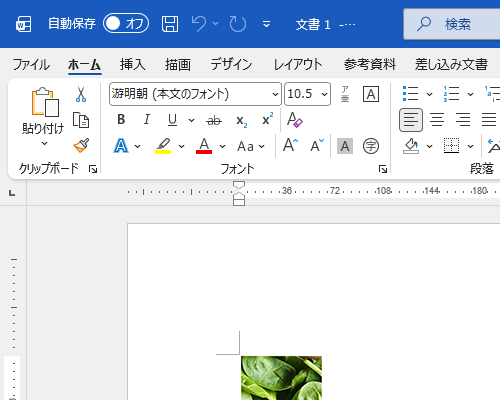Expand the 貼り付け options arrow
The height and width of the screenshot is (400, 500).
click(44, 143)
